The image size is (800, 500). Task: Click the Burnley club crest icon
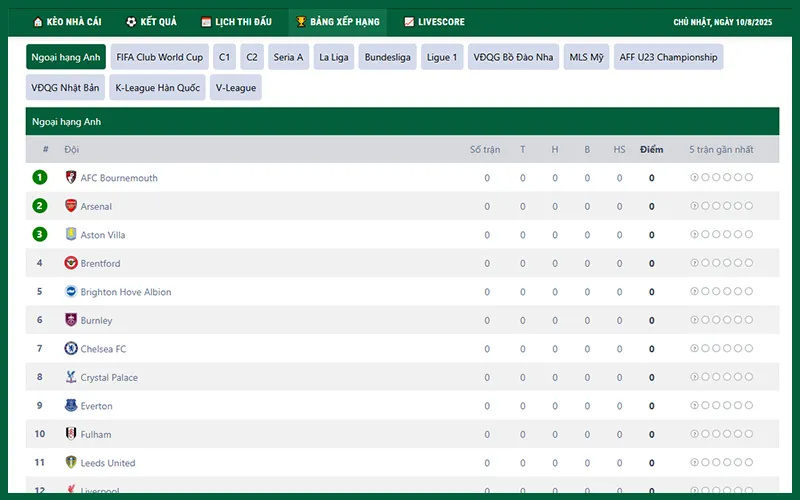[x=71, y=320]
